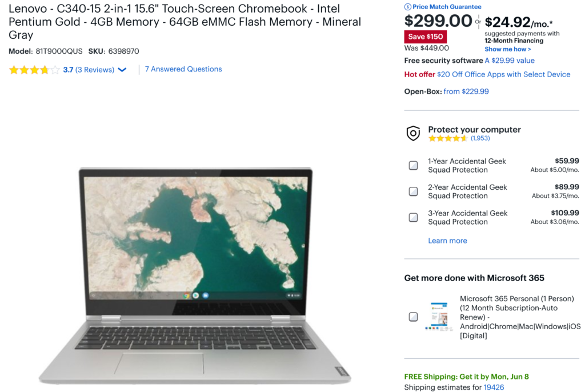Click the red Save $150 badge
Viewport: 585px width, 392px height.
point(425,37)
